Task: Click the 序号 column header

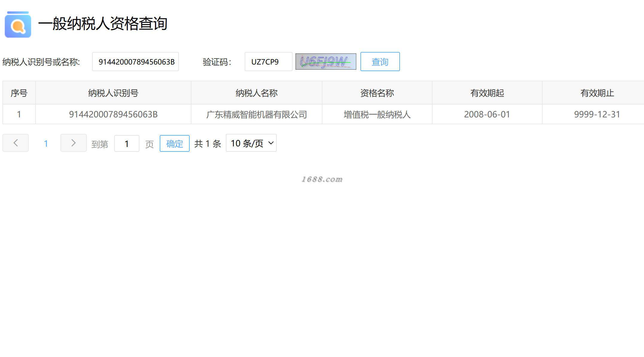Action: pyautogui.click(x=19, y=93)
